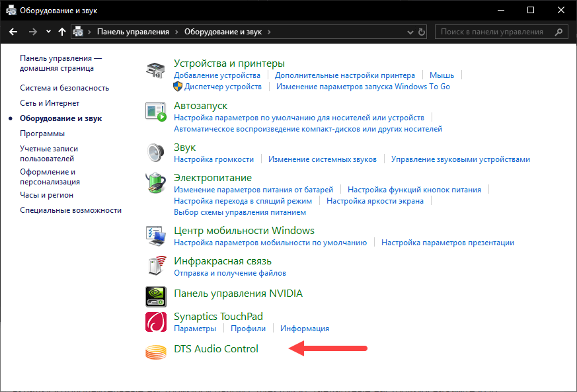Open battery power settings link
This screenshot has height=392, width=577.
(x=254, y=190)
